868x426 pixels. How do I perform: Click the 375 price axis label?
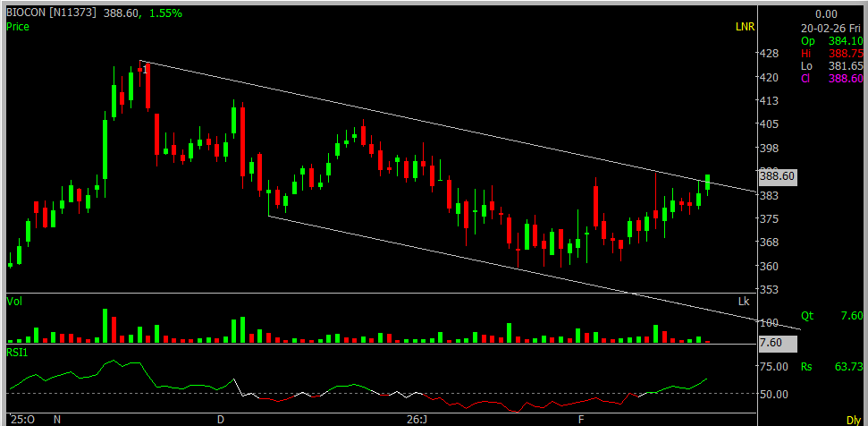click(770, 218)
